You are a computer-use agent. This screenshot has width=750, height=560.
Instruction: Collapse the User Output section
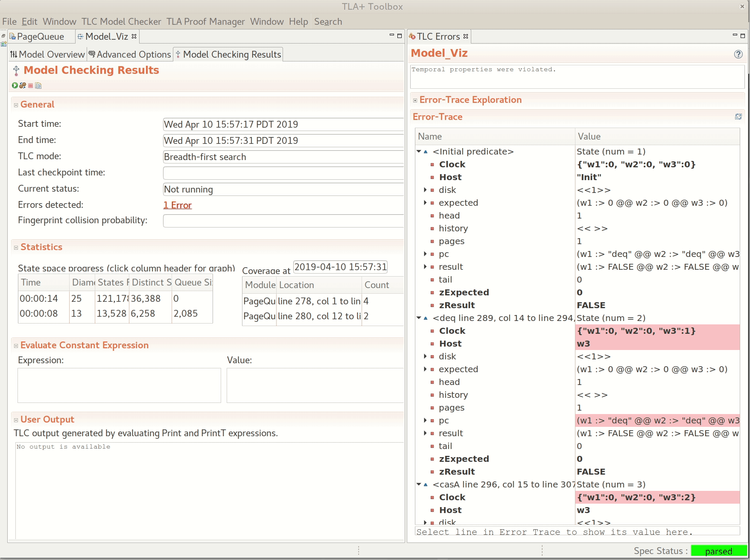pyautogui.click(x=16, y=420)
